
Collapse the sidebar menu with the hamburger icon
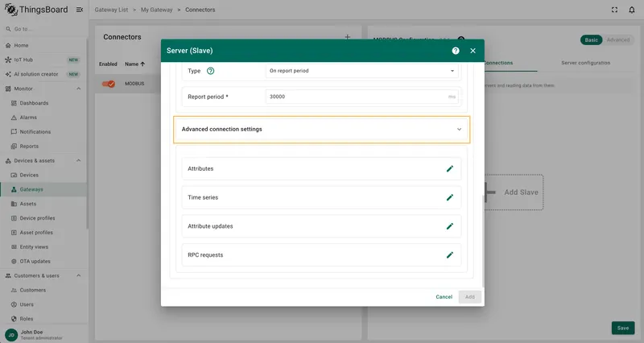tap(80, 10)
